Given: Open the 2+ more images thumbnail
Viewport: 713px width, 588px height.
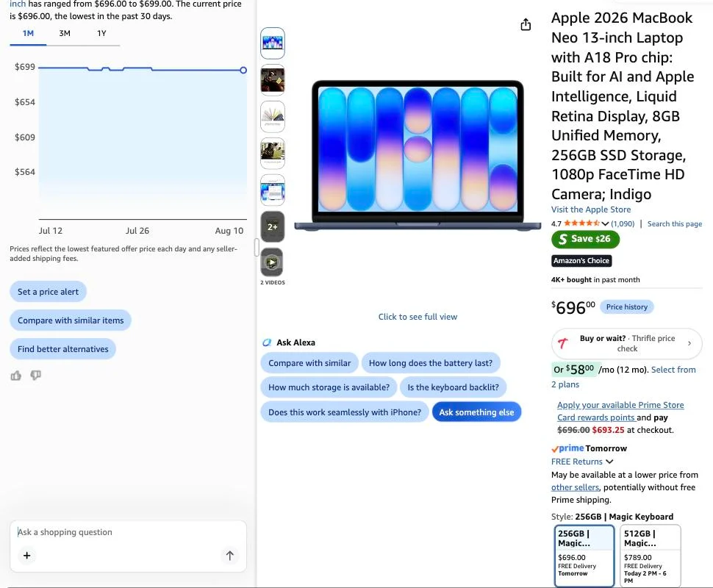Looking at the screenshot, I should coord(273,226).
